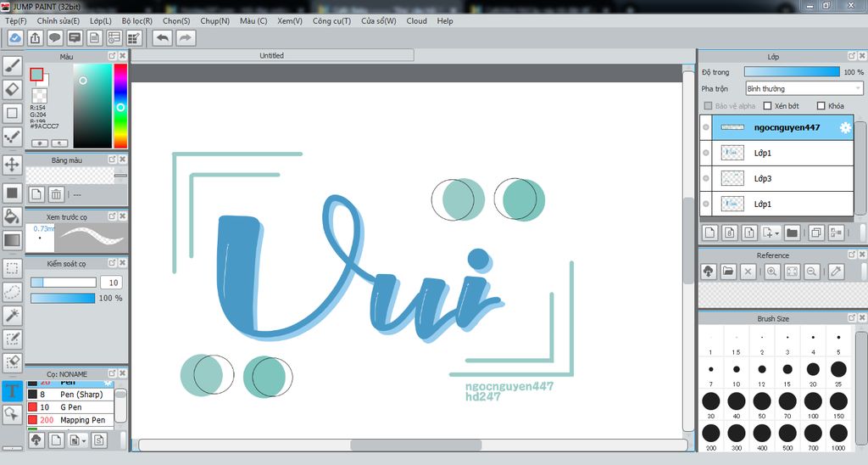Select the Text tool
The height and width of the screenshot is (465, 868).
[12, 390]
